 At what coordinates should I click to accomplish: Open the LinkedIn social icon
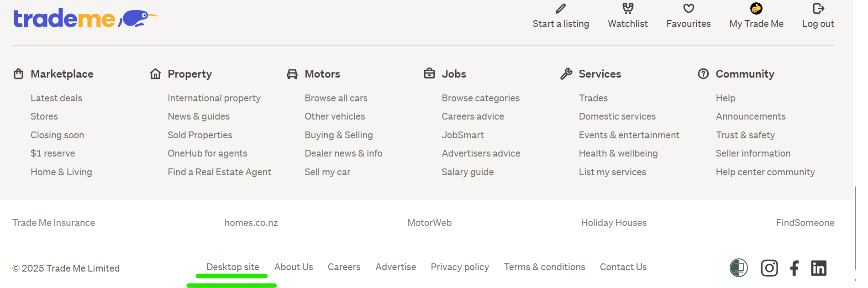pyautogui.click(x=819, y=268)
